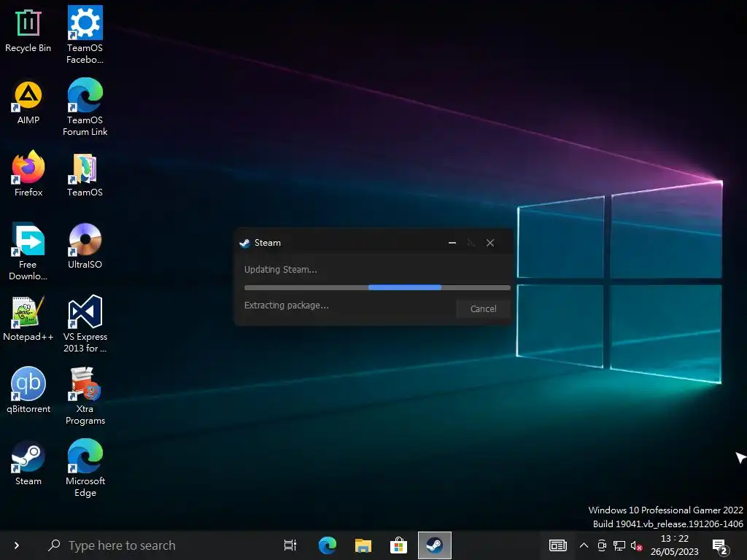Open the clock and date flyout
The height and width of the screenshot is (560, 747).
[x=674, y=545]
